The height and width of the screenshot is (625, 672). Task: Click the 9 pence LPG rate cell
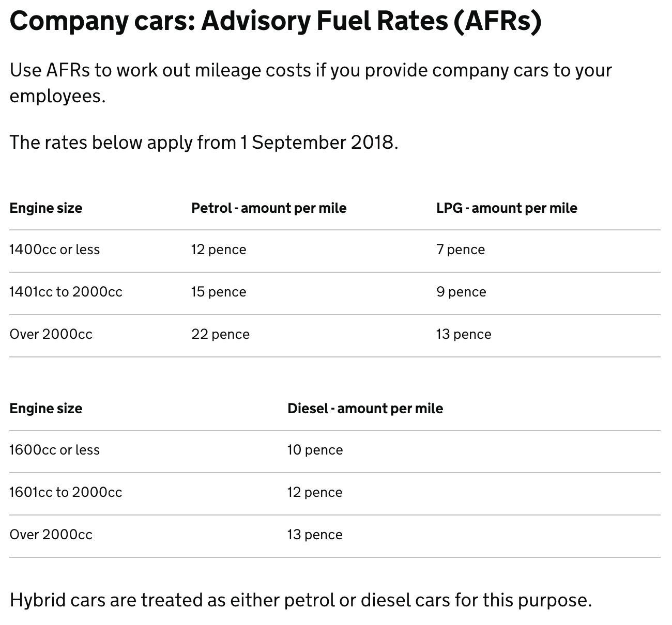tap(461, 292)
